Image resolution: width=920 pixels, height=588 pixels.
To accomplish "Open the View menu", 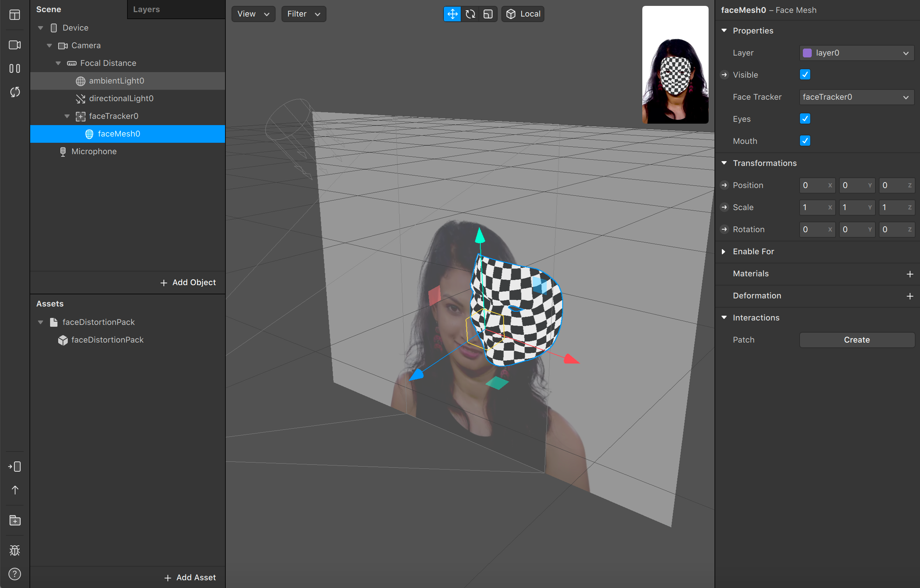I will point(254,13).
